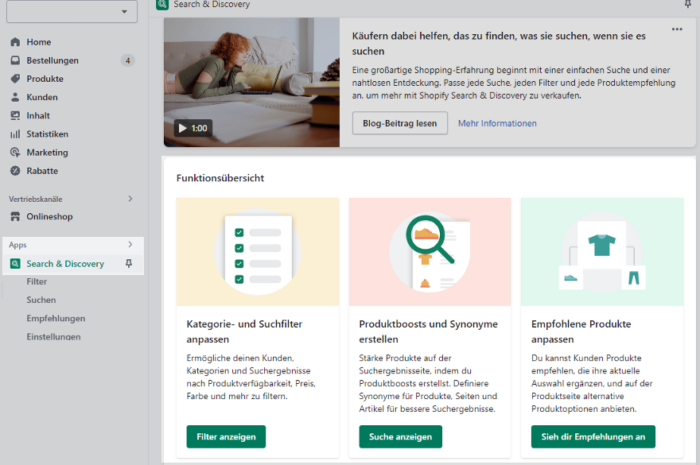Click the Produkte tag icon
The image size is (700, 465).
[15, 79]
